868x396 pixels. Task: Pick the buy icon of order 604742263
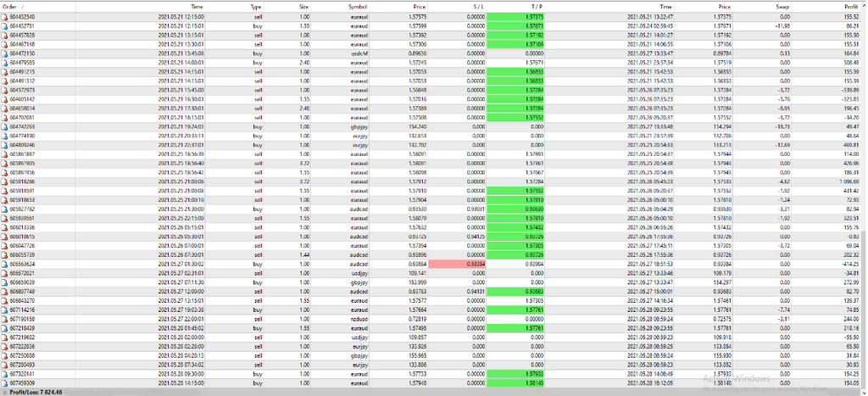pyautogui.click(x=4, y=127)
